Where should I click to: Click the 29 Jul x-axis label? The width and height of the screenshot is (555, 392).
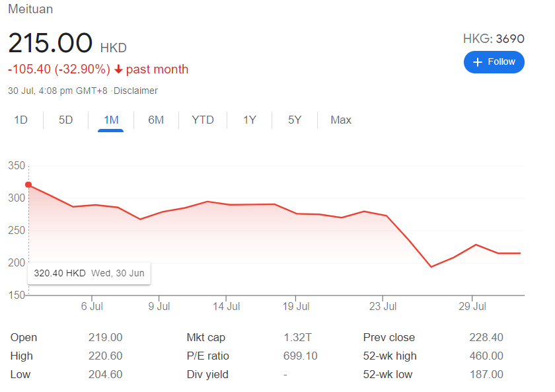[x=472, y=306]
